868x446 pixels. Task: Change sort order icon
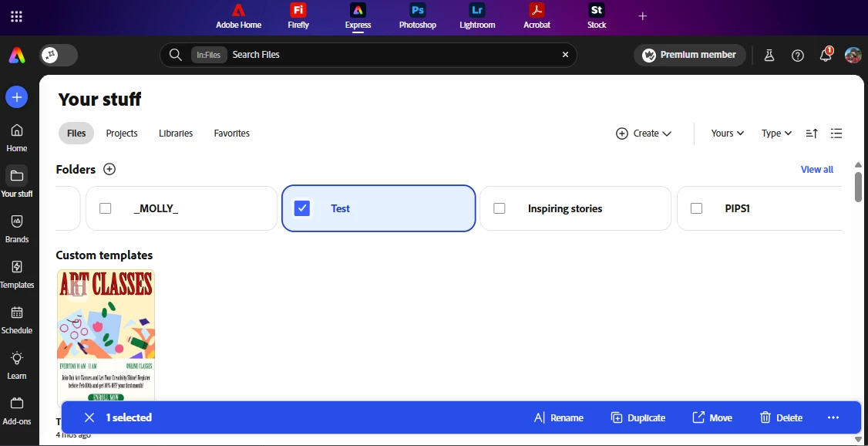pyautogui.click(x=812, y=133)
